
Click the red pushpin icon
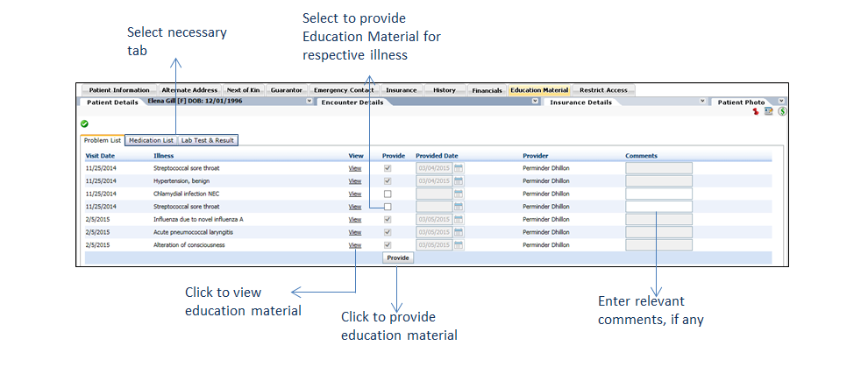click(756, 112)
